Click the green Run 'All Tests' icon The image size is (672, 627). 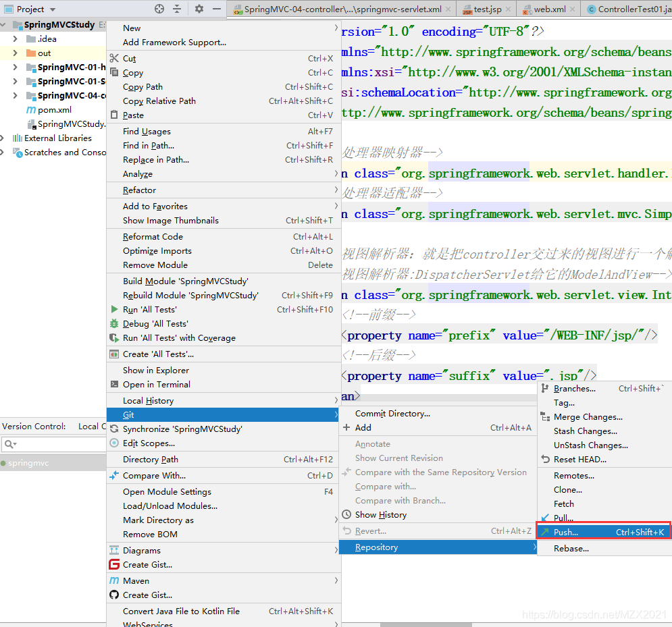pyautogui.click(x=115, y=310)
